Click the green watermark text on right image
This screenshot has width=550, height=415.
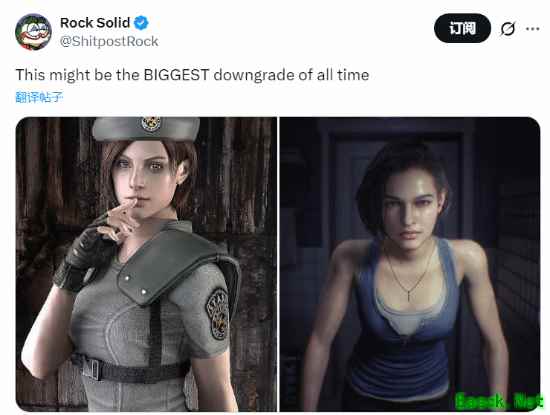click(x=499, y=401)
